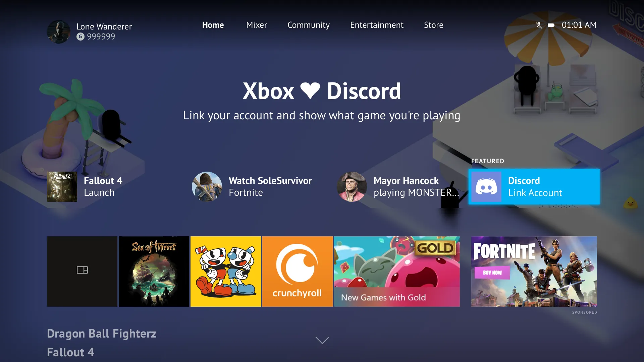Expand the Community menu section
Viewport: 644px width, 362px height.
point(309,25)
